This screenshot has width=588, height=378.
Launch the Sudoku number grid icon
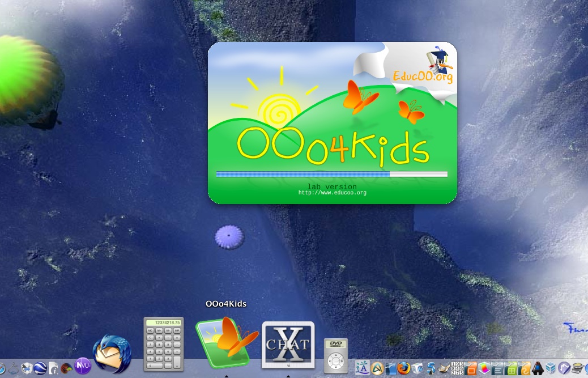[457, 368]
